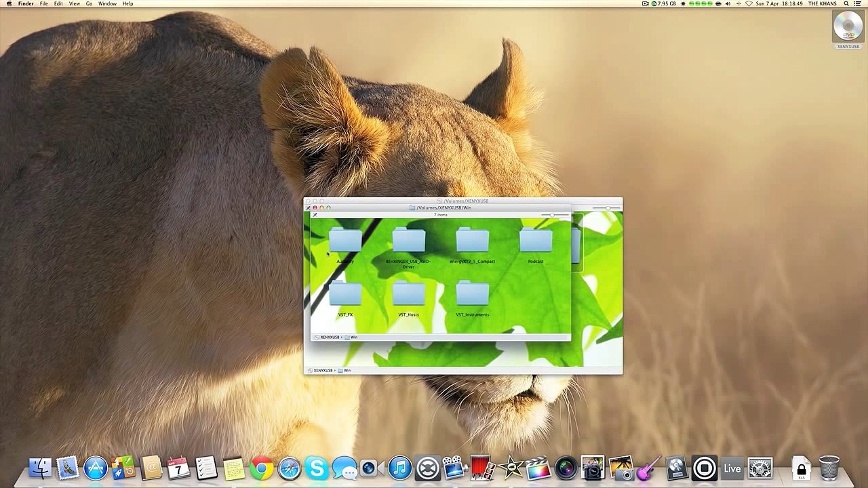Open GarageBand guitar icon in the Dock
868x488 pixels.
(x=649, y=468)
